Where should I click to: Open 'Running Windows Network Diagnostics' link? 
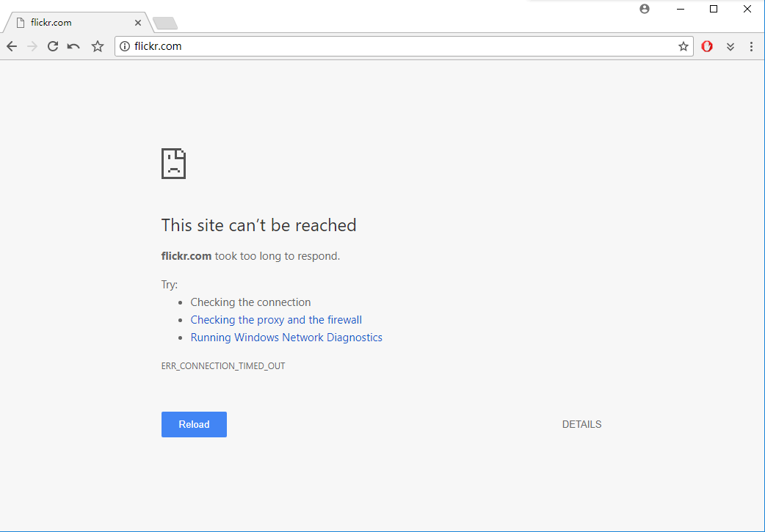286,338
